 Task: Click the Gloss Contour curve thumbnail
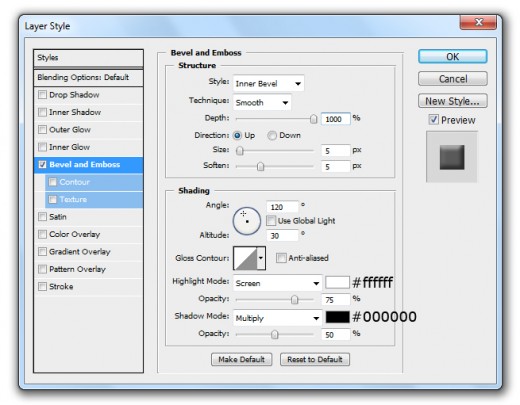tap(245, 258)
